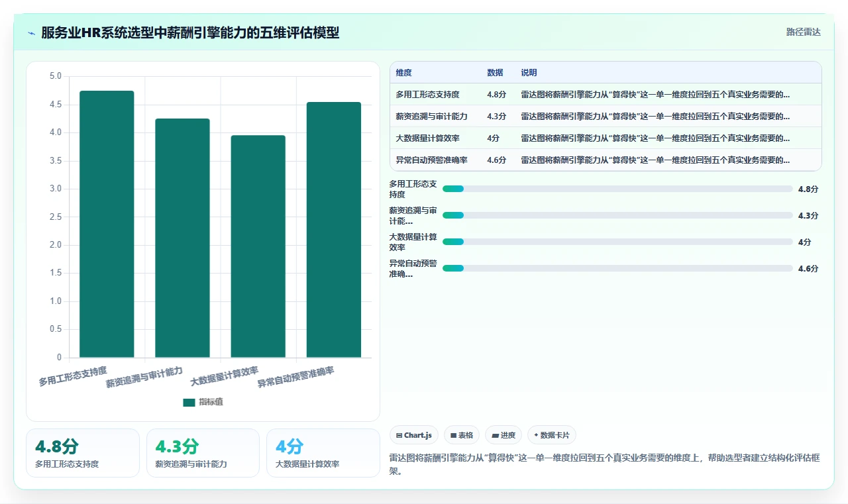The height and width of the screenshot is (504, 848).
Task: Toggle the 指标值 legend swatch in the chart
Action: [x=189, y=402]
